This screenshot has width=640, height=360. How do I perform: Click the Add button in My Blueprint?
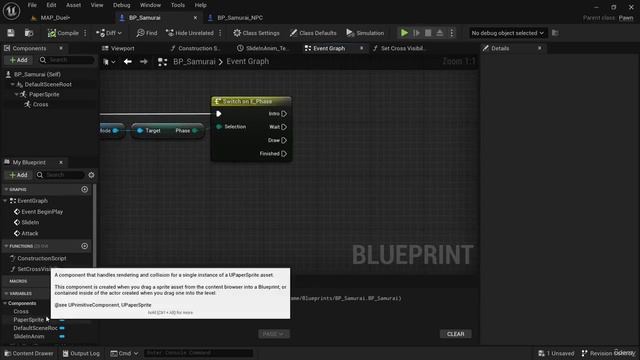click(18, 175)
